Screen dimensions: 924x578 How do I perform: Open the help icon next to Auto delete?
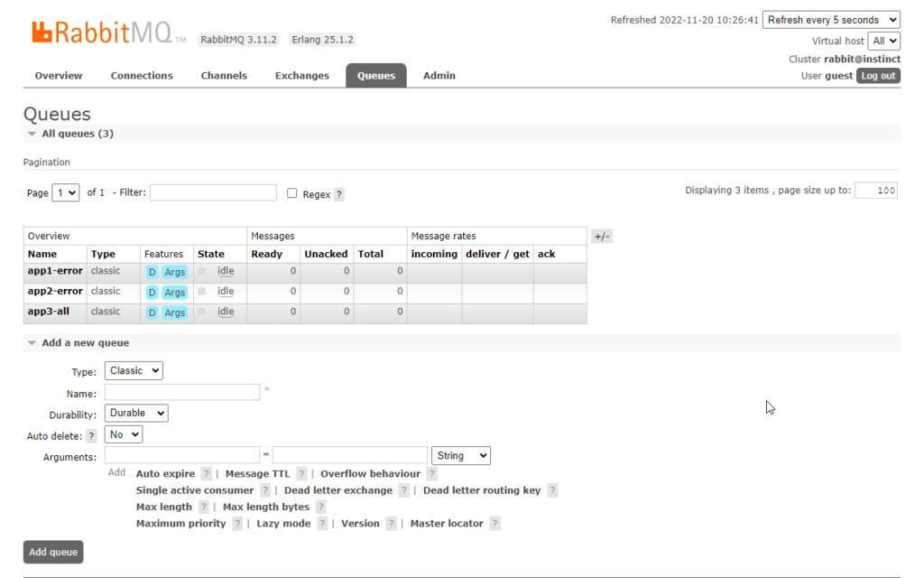tap(91, 434)
